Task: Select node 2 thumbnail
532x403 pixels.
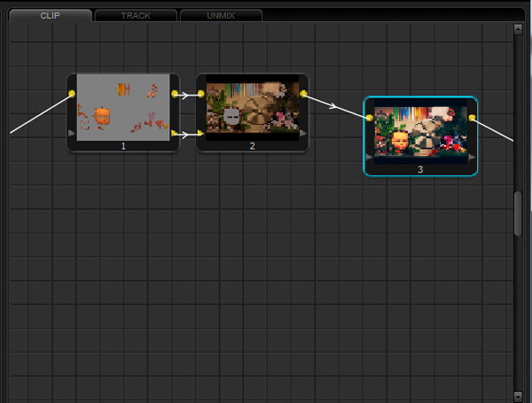Action: coord(253,107)
